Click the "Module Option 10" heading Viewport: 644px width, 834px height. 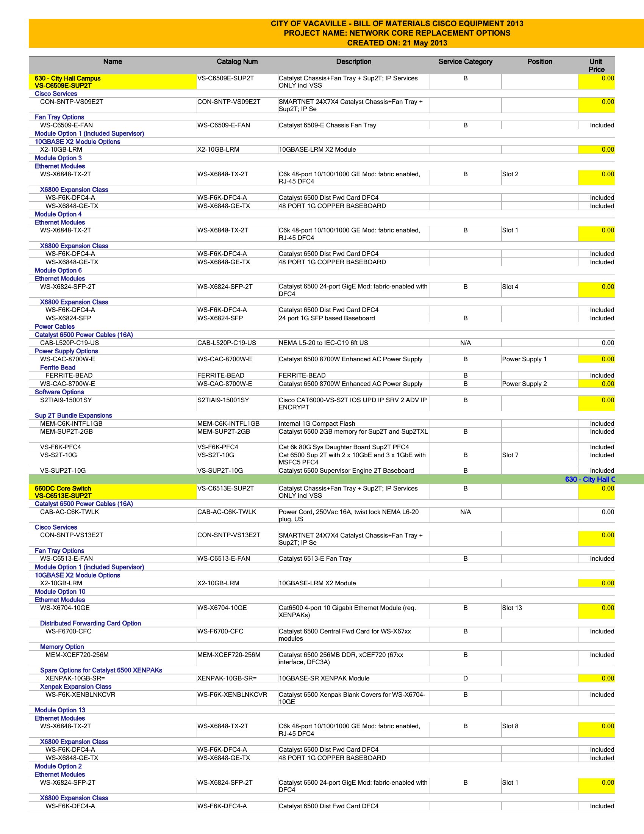click(60, 591)
